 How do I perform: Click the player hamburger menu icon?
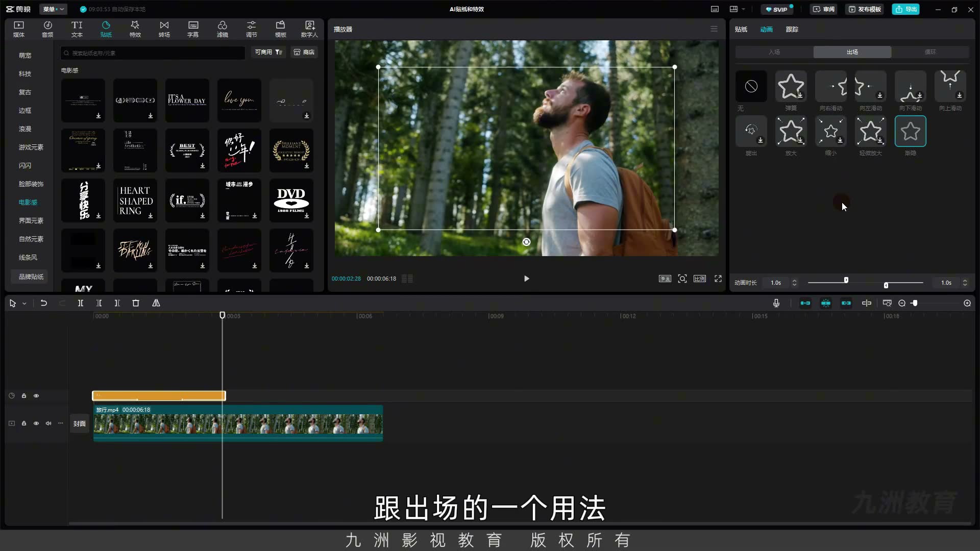714,29
